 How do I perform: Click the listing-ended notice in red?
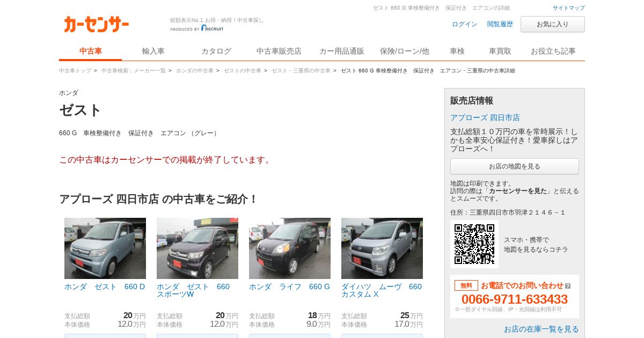[166, 160]
